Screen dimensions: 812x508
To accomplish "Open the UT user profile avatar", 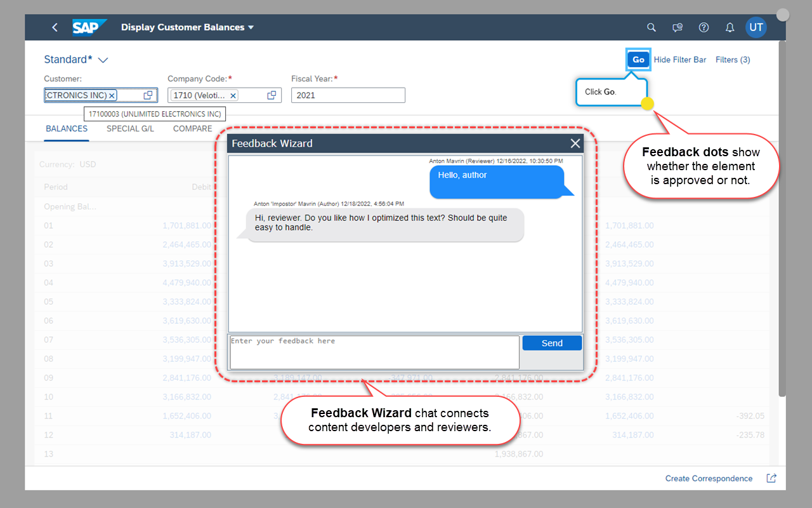I will tap(756, 27).
